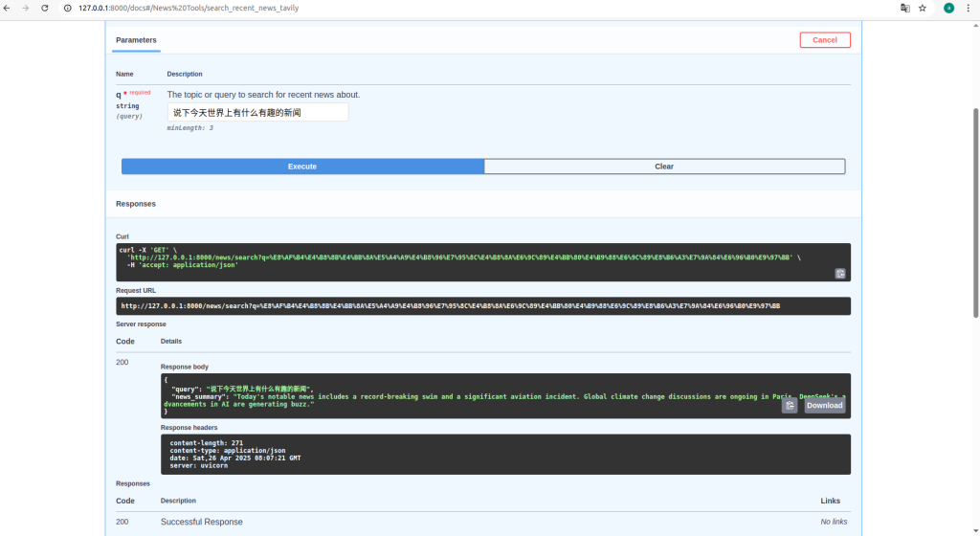Click the Server response 200 code
Image resolution: width=980 pixels, height=536 pixels.
click(122, 363)
